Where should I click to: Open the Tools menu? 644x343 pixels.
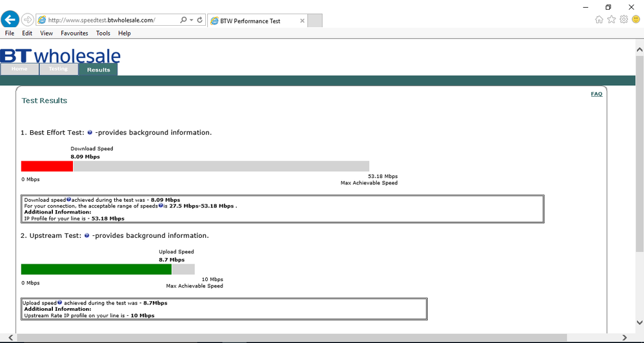click(x=103, y=34)
